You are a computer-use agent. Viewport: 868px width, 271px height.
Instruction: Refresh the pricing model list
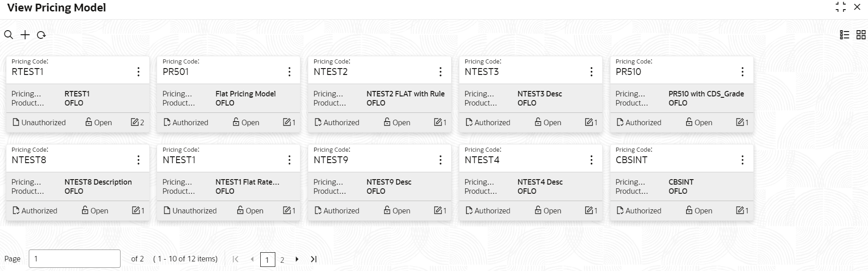tap(42, 35)
